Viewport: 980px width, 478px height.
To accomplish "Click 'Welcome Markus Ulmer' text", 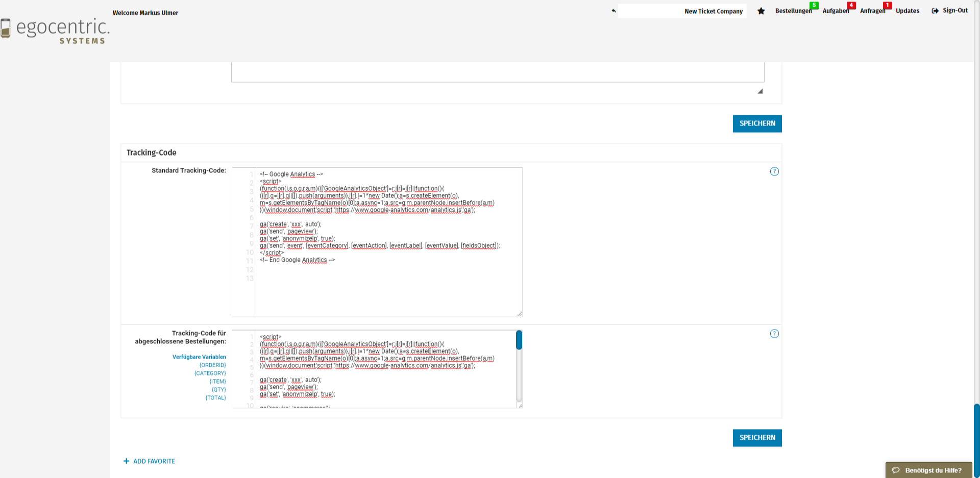I will click(145, 13).
